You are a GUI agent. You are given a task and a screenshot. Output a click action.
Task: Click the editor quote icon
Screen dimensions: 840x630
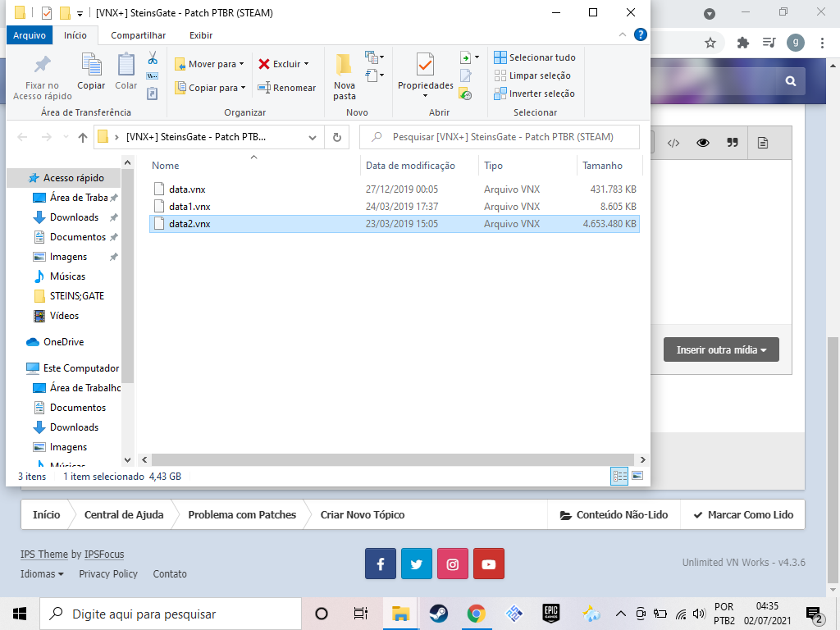click(733, 143)
